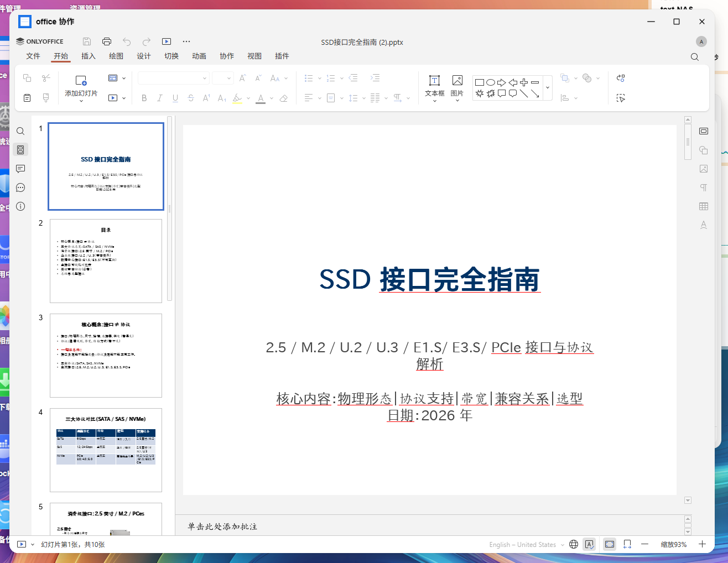The image size is (728, 563).
Task: Switch to the 动画 tab
Action: pyautogui.click(x=199, y=56)
